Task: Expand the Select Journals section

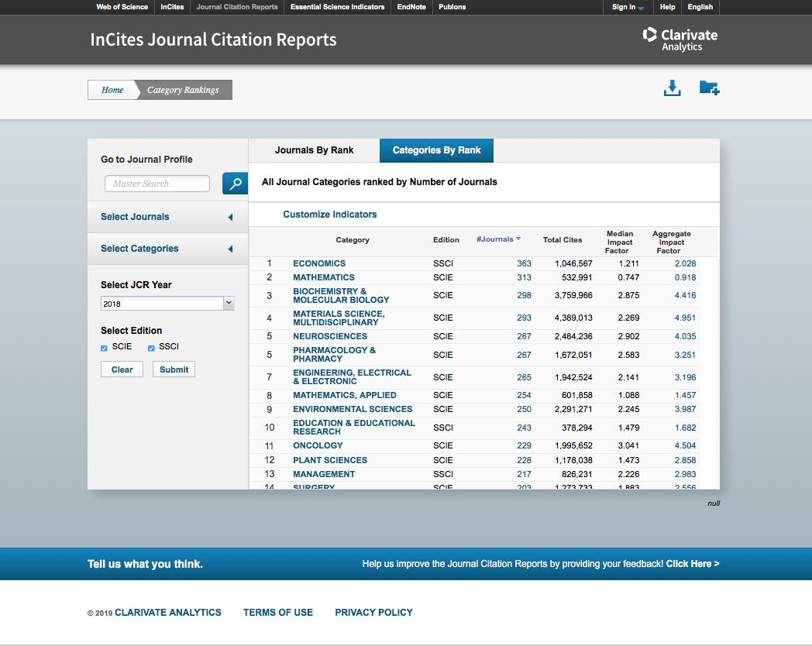Action: (167, 217)
